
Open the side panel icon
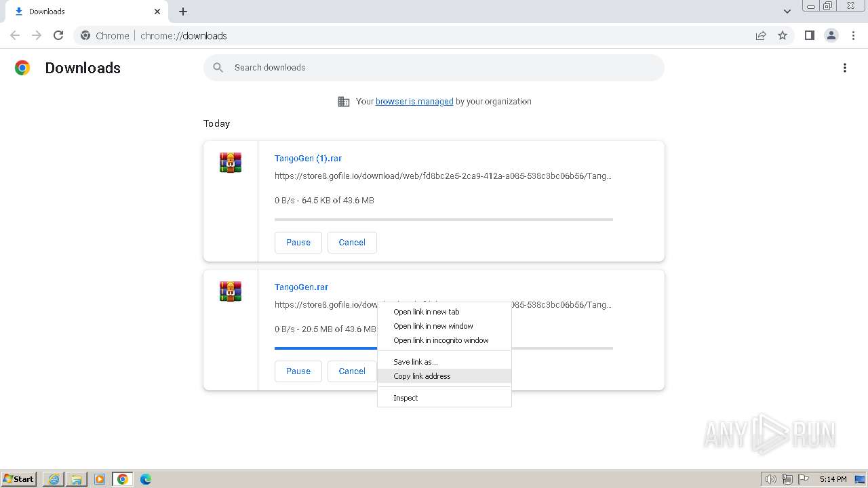(x=809, y=35)
